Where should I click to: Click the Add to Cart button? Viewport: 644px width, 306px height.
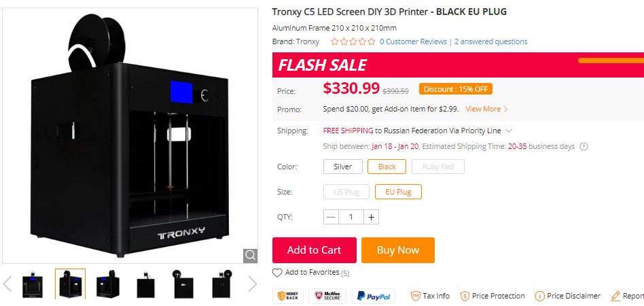[x=314, y=250]
